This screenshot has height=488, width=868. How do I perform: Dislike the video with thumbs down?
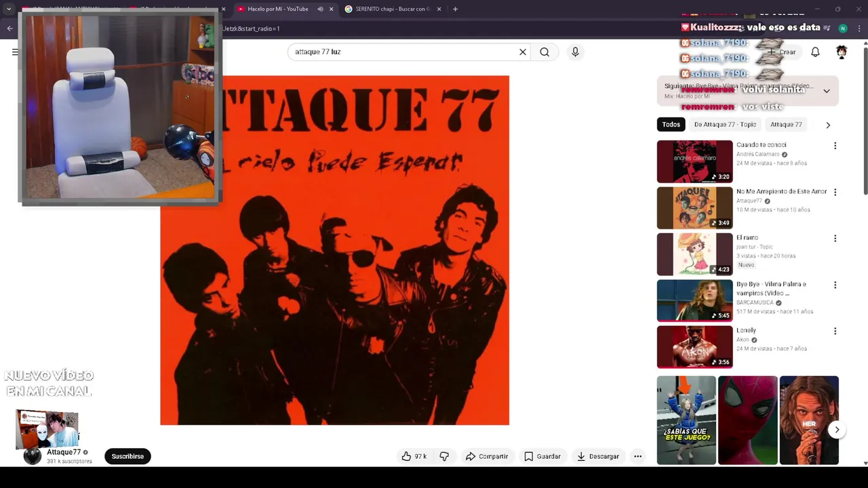(x=444, y=456)
